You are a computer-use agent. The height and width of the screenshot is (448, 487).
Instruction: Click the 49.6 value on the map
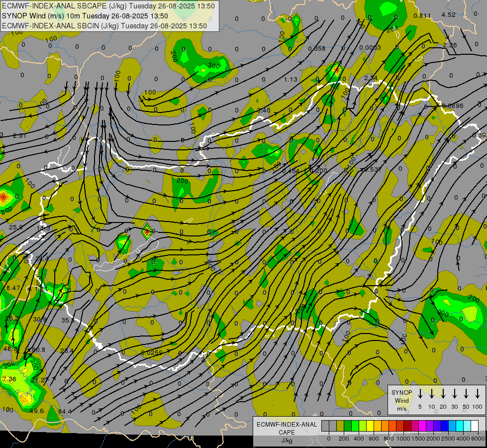37,411
